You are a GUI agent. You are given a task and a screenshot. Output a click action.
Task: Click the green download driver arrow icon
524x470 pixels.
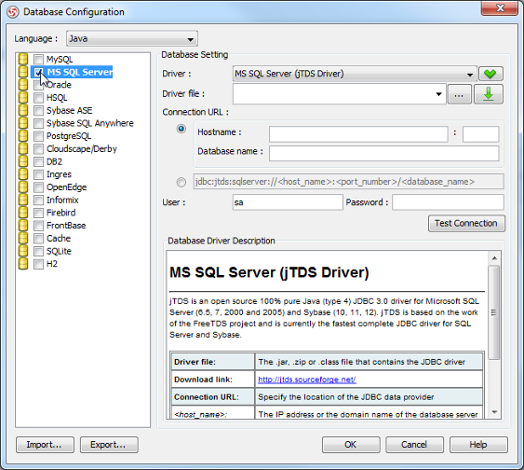[x=489, y=94]
